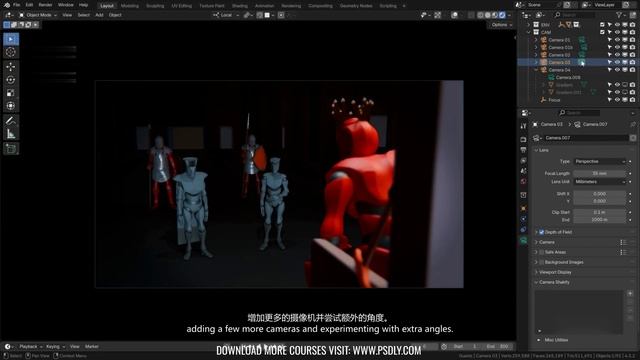Screen dimensions: 640x360
Task: Click the Blender logo menu icon
Action: [7, 5]
